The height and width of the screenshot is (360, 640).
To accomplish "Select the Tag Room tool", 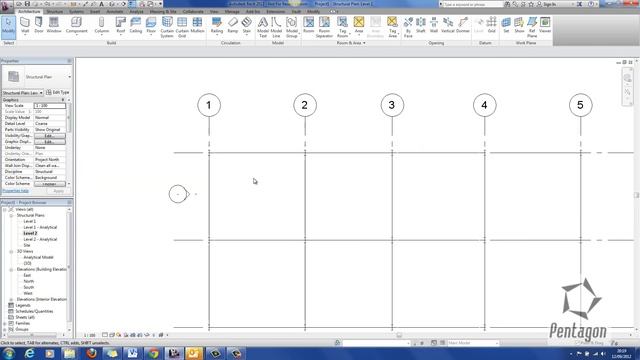I will click(342, 27).
